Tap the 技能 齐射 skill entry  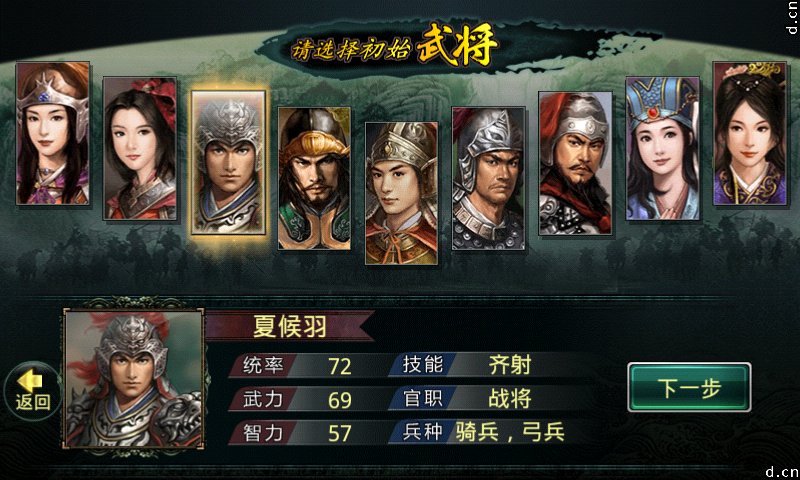tap(467, 365)
